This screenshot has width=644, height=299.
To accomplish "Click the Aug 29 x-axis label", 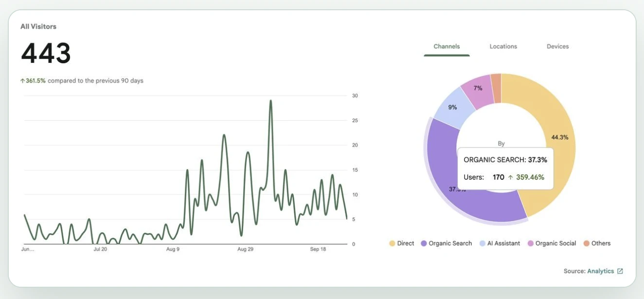I will point(245,249).
